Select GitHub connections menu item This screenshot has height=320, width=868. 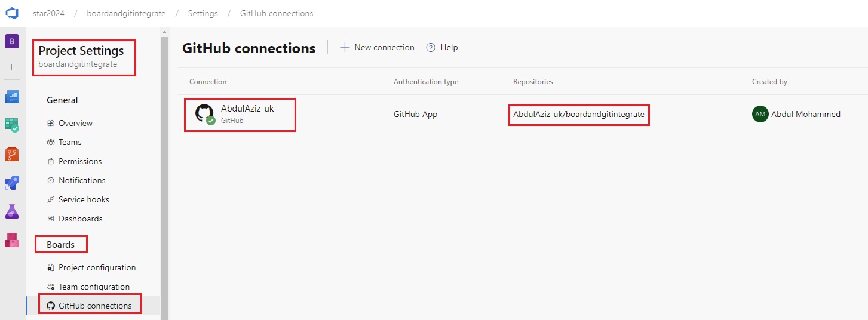(x=93, y=306)
